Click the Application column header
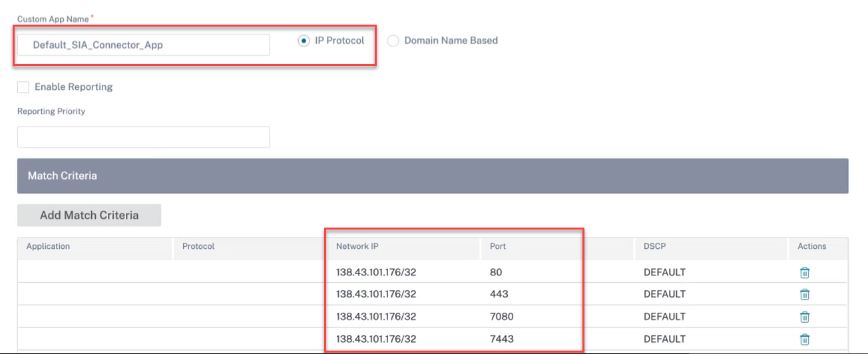The width and height of the screenshot is (868, 354). (x=48, y=246)
